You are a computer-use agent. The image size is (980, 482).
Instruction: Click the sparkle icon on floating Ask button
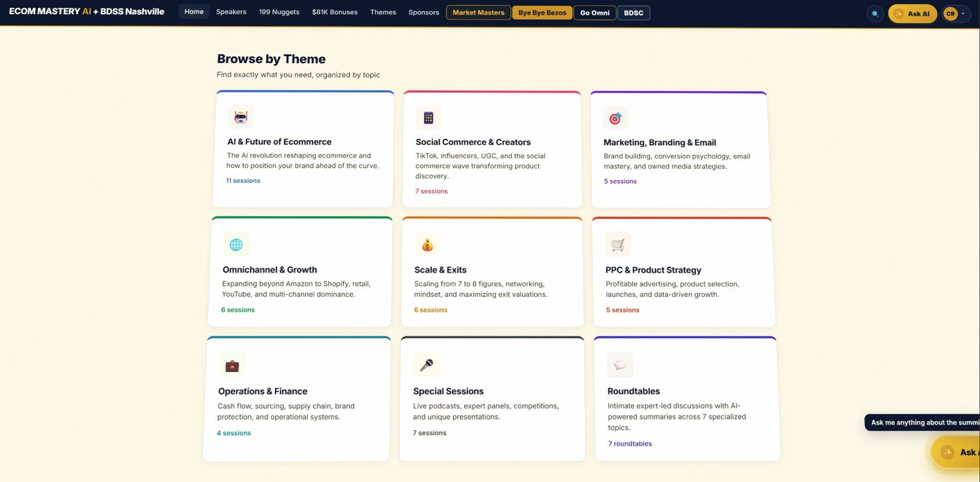pos(947,453)
